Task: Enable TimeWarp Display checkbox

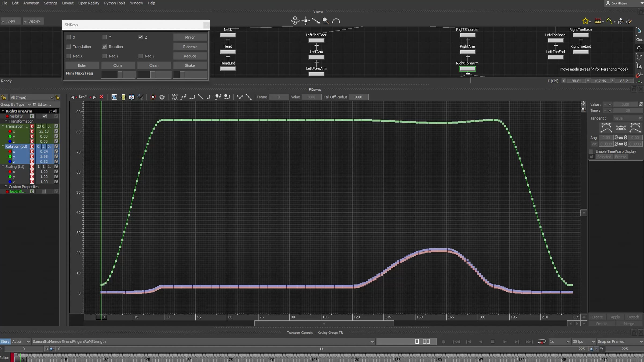Action: (x=591, y=152)
